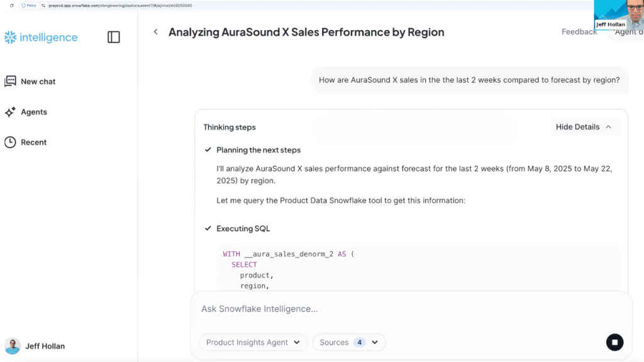Select the Recent menu entry
Image resolution: width=644 pixels, height=362 pixels.
[x=35, y=142]
